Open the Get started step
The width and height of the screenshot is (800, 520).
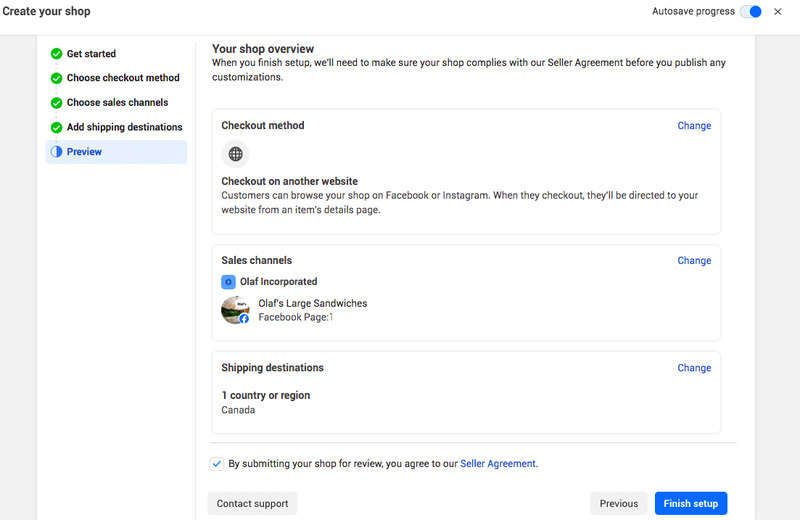click(x=91, y=54)
